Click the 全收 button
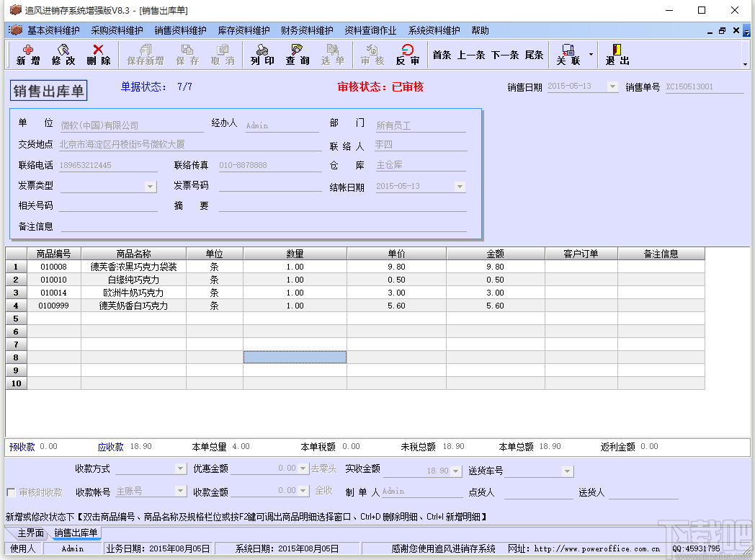 [x=323, y=490]
